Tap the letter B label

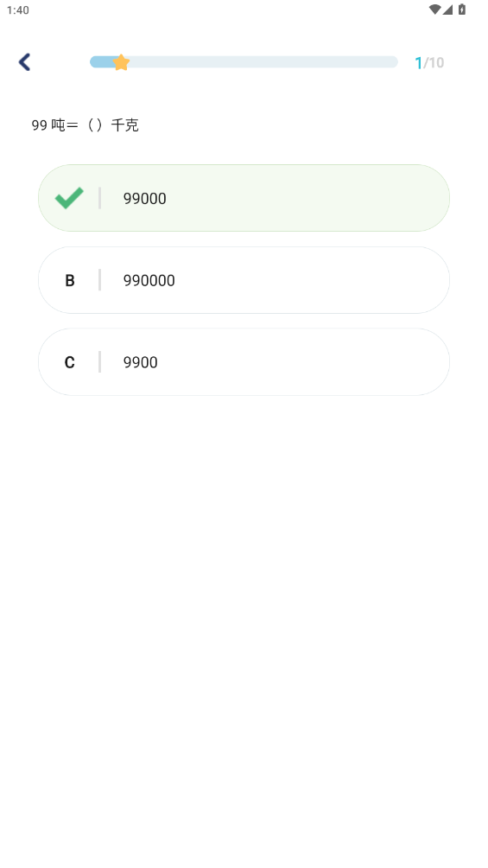click(70, 281)
